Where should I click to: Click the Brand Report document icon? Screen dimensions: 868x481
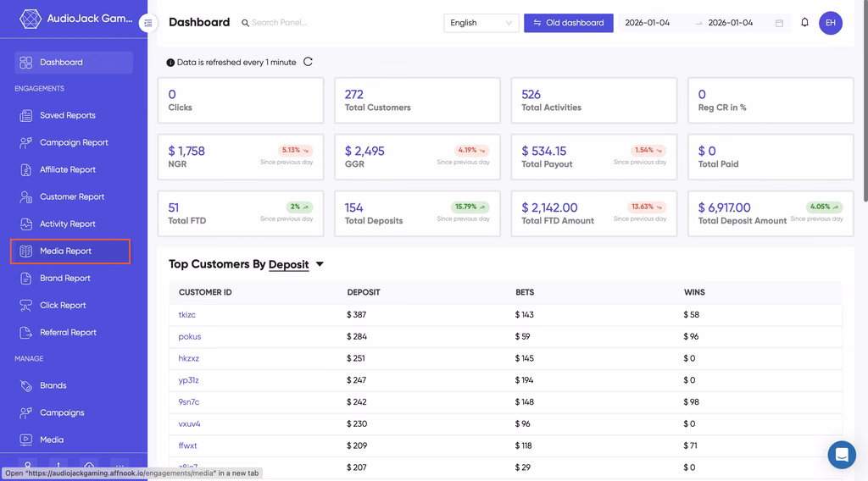pyautogui.click(x=26, y=278)
